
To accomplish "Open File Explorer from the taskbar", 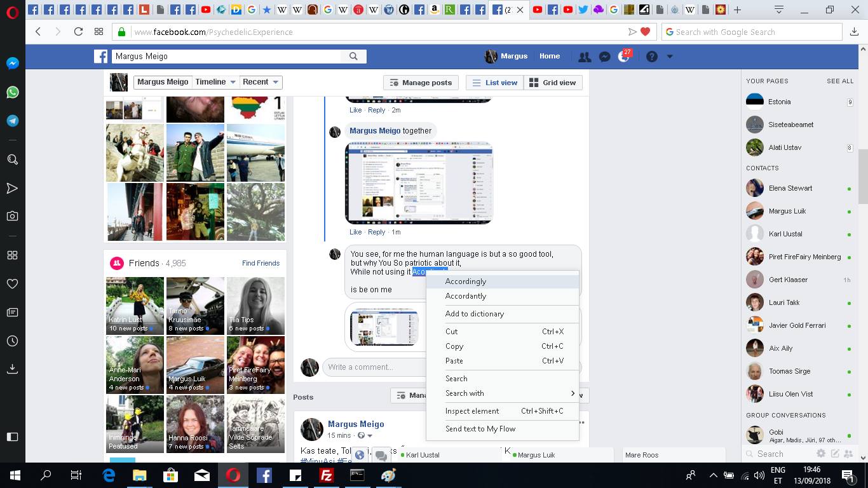I will tap(139, 475).
